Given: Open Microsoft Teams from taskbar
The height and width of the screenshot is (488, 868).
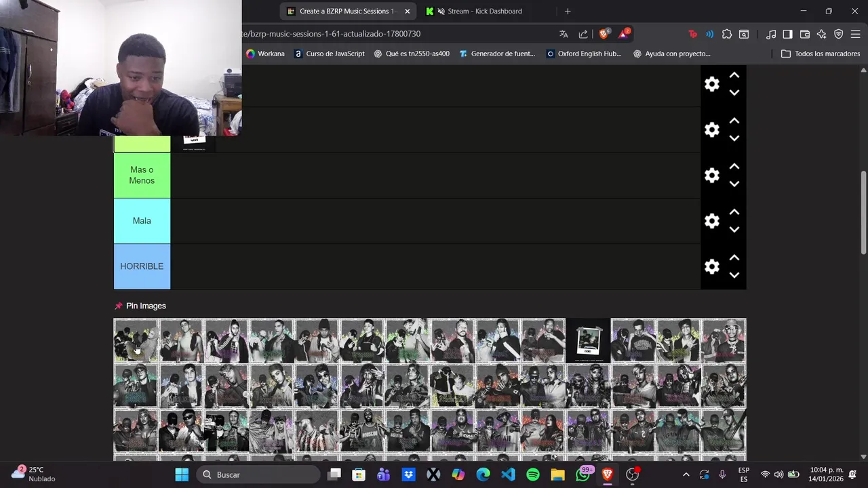Looking at the screenshot, I should click(384, 474).
